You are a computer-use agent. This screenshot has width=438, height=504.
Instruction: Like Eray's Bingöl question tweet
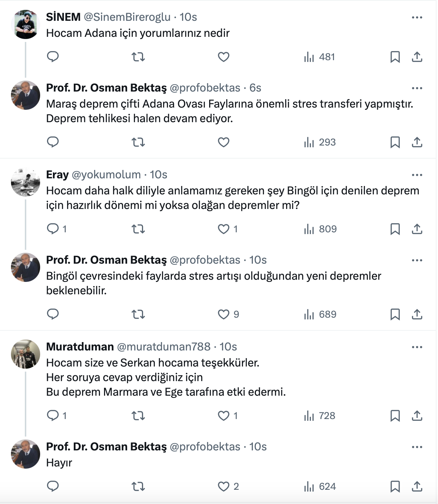[x=223, y=229]
